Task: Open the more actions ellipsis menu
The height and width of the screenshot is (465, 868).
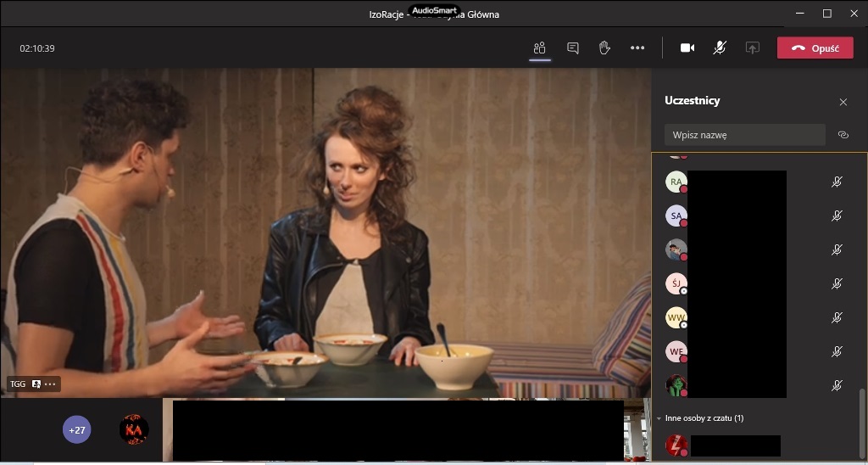Action: click(x=637, y=48)
